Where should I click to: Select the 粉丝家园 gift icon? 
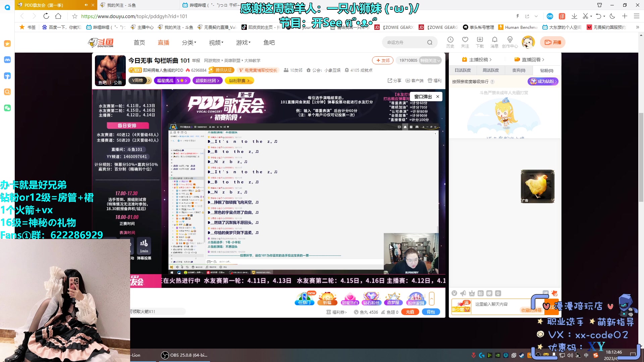(x=416, y=298)
